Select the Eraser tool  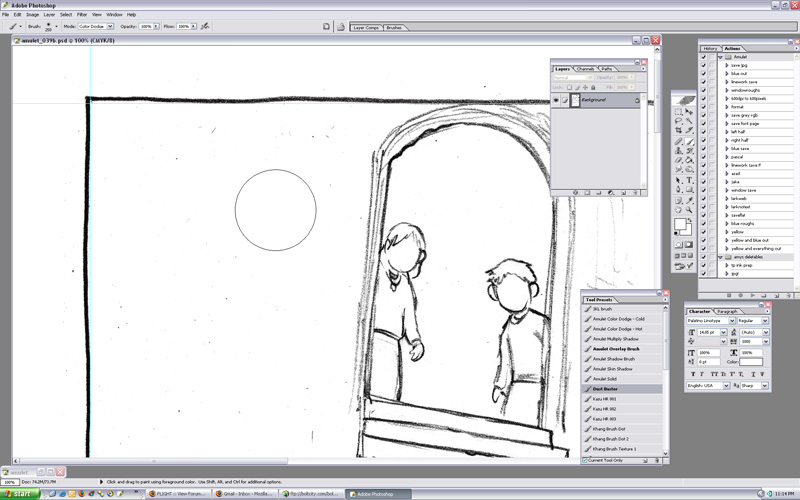pyautogui.click(x=678, y=160)
